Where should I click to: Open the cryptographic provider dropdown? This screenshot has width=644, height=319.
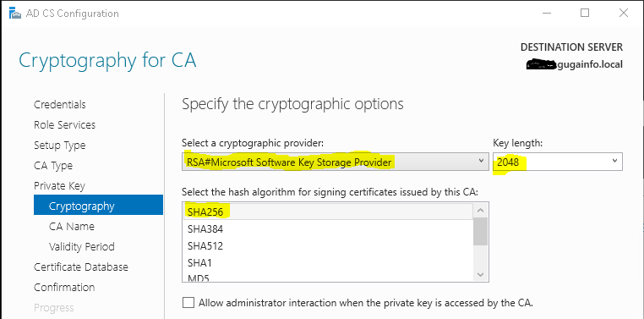point(333,162)
